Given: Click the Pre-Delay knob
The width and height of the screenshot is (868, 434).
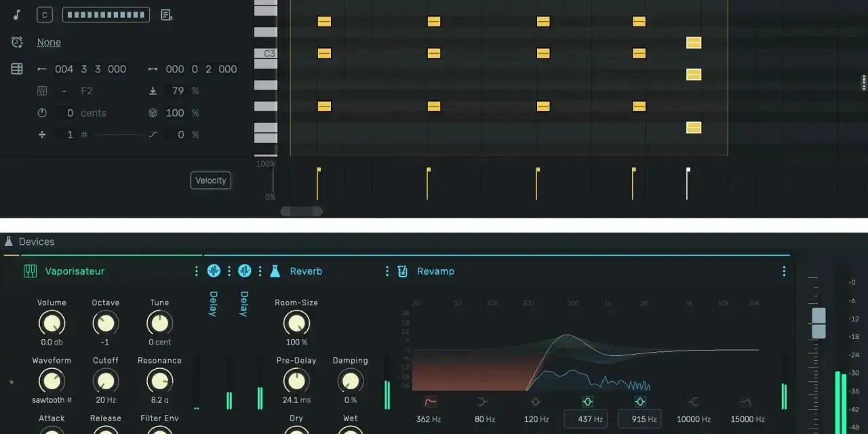Looking at the screenshot, I should (296, 380).
